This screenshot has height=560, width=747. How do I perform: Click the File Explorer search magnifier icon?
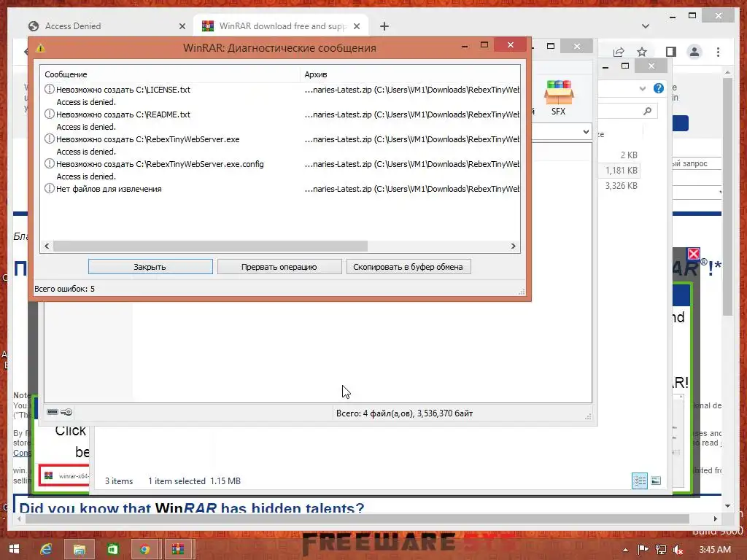[x=647, y=111]
